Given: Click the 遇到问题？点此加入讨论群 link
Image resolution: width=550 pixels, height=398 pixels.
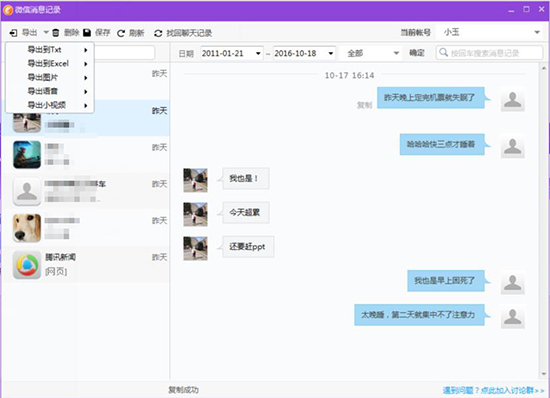Looking at the screenshot, I should 494,390.
